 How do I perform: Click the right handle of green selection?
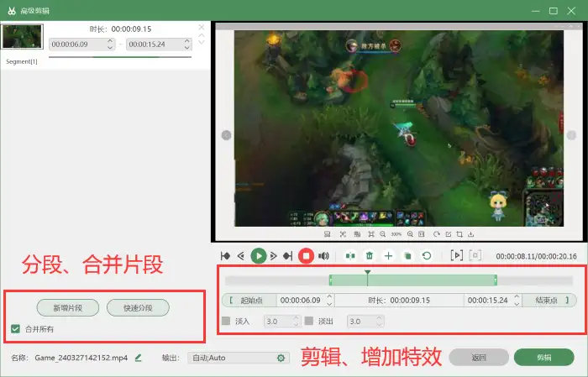[x=496, y=280]
